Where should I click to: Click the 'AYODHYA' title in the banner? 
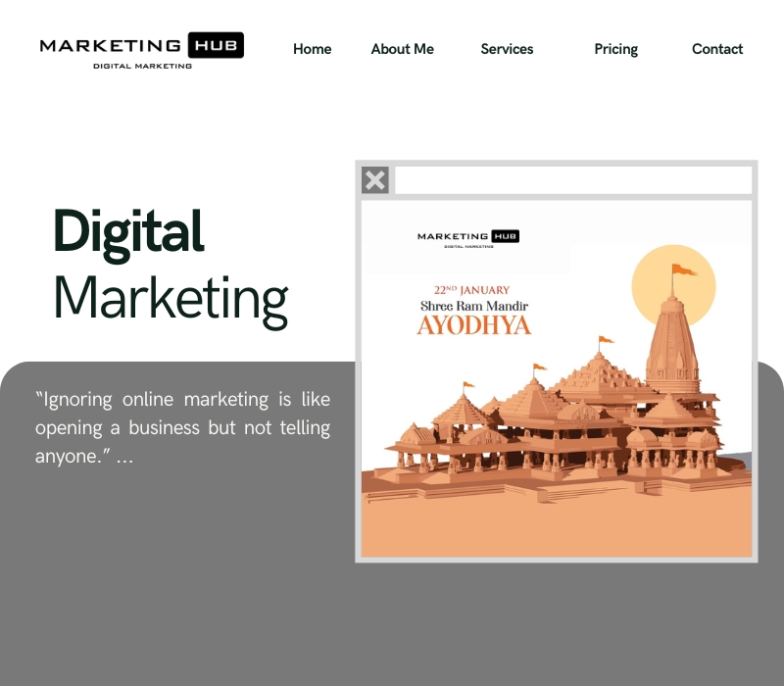point(473,326)
